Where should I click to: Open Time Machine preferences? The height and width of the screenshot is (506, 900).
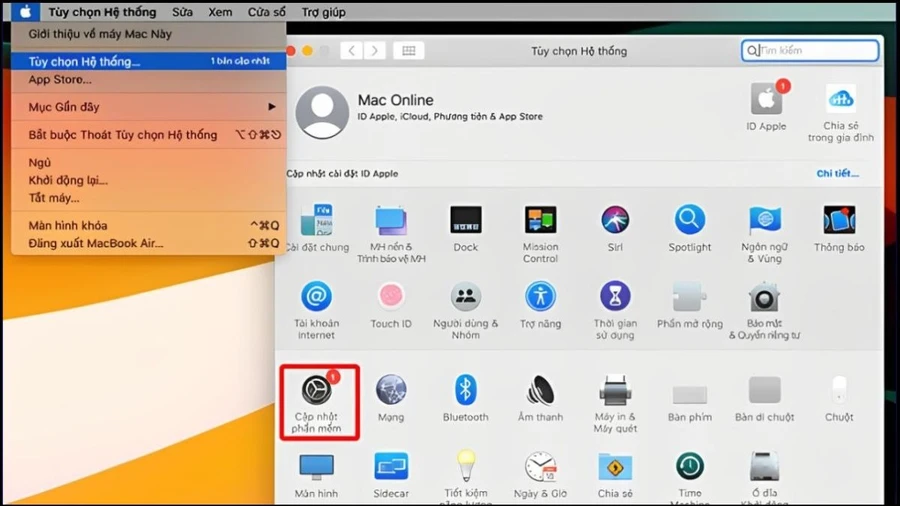(x=689, y=477)
